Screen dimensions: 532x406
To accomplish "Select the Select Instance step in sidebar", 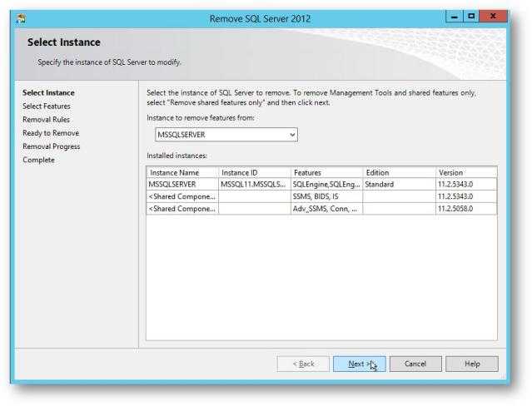I will pyautogui.click(x=47, y=93).
